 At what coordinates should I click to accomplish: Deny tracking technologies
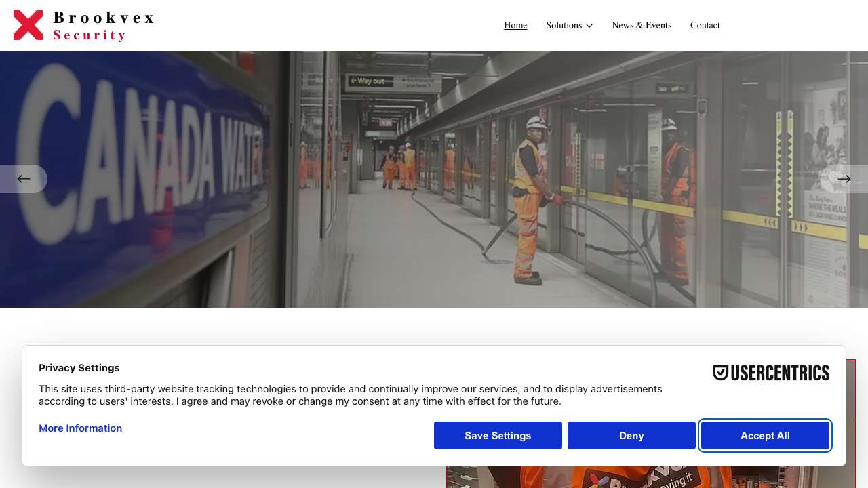pos(631,436)
